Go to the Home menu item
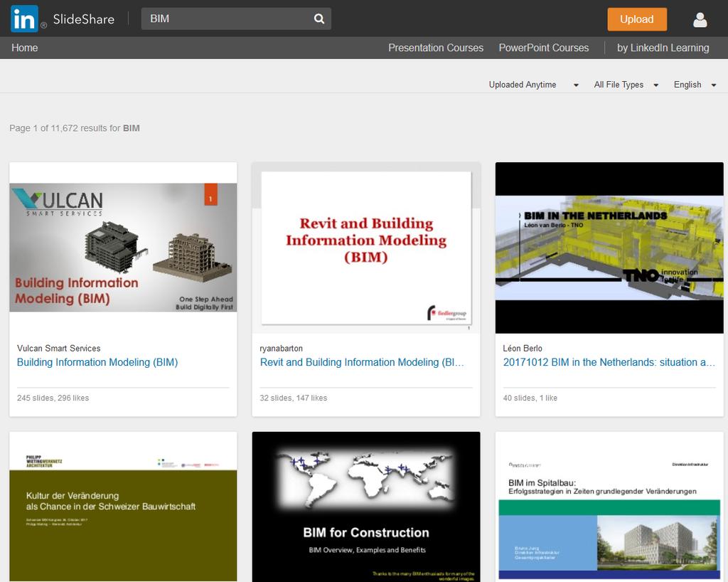728x582 pixels. [x=25, y=48]
